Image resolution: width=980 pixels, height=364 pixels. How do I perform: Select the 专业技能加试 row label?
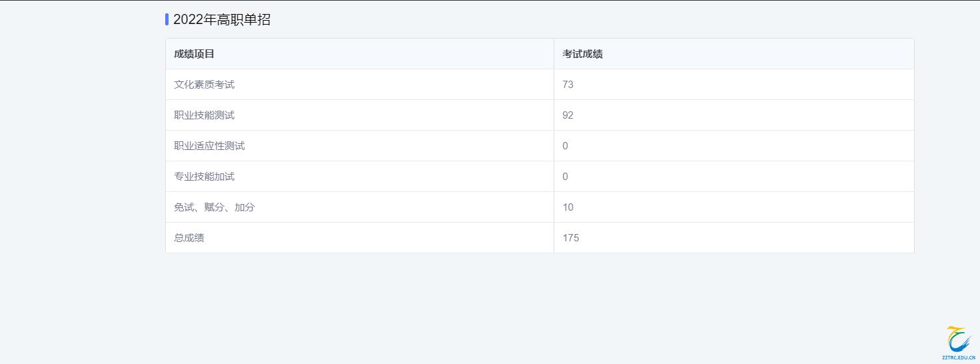pos(204,177)
